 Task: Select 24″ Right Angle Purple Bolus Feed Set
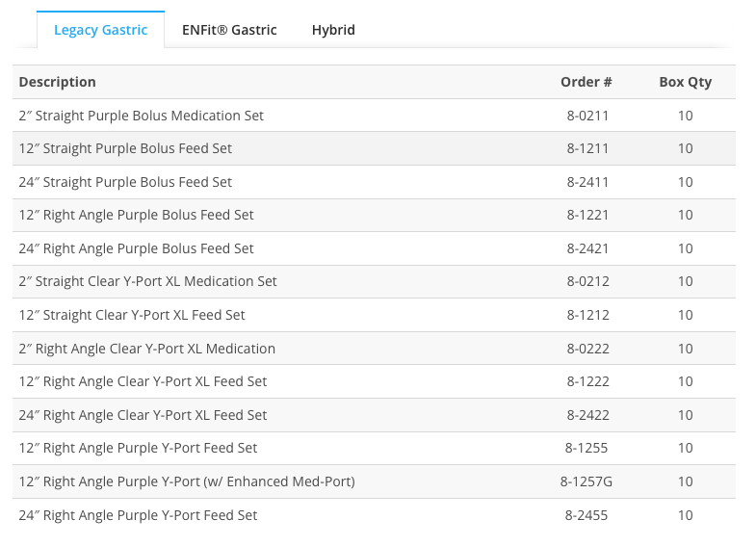[x=136, y=248]
